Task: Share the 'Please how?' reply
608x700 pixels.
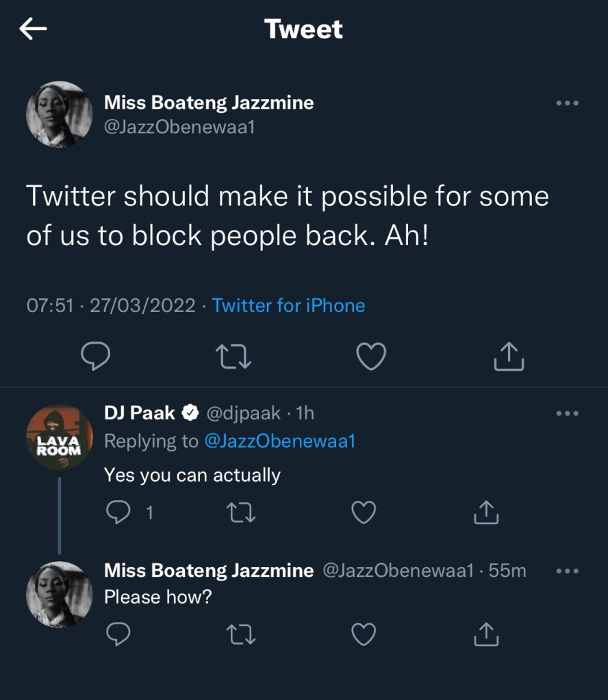Action: point(485,634)
